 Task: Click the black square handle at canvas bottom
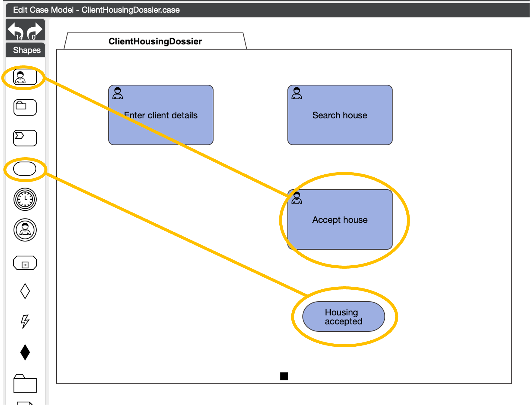284,376
